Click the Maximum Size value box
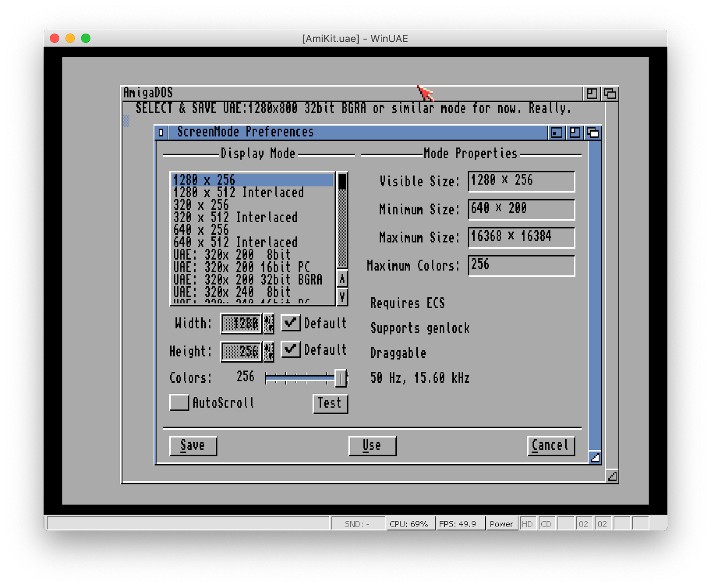 click(521, 237)
